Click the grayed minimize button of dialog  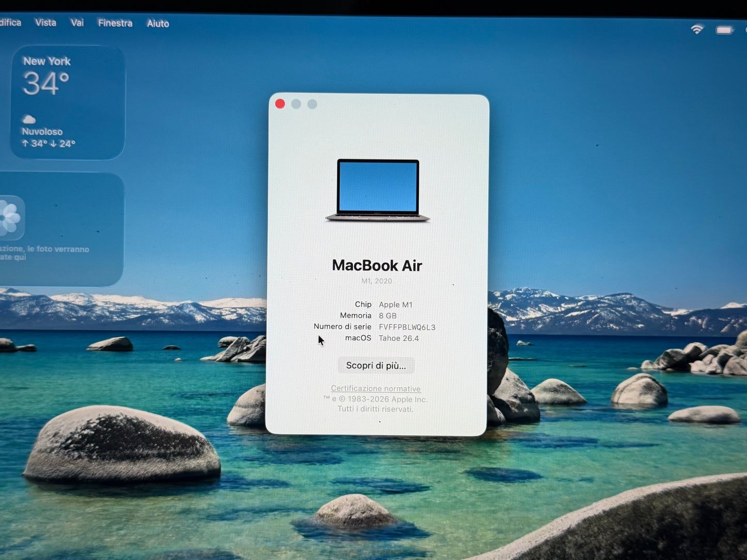coord(296,104)
